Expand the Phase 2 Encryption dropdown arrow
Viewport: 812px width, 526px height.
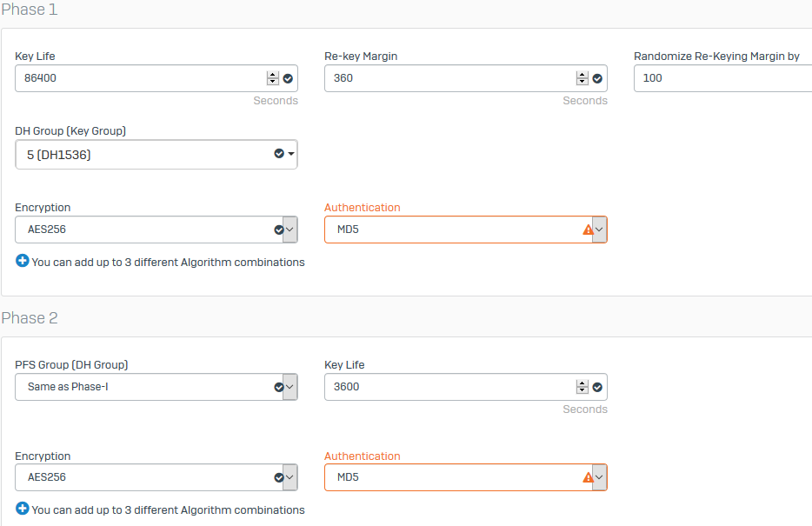click(x=290, y=477)
